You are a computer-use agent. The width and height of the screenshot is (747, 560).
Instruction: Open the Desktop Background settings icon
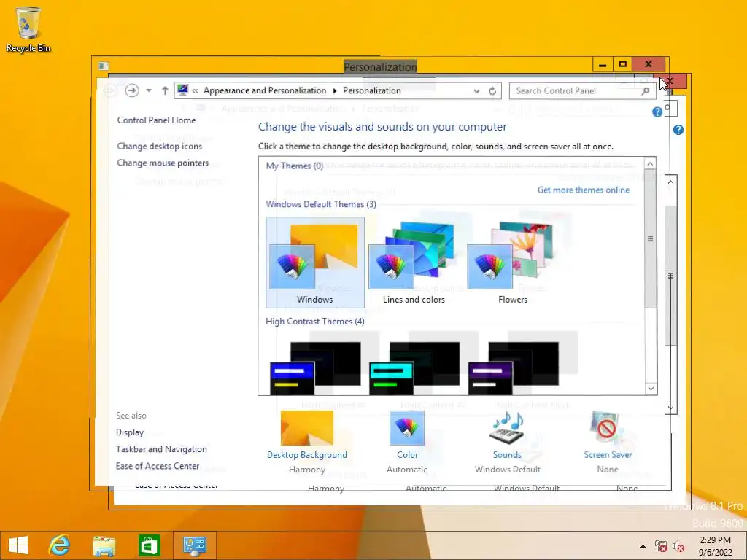[307, 428]
